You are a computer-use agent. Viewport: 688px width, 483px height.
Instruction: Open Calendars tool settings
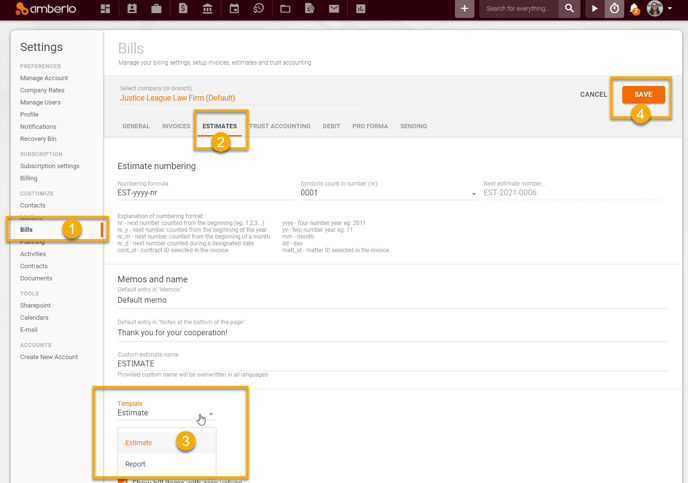pyautogui.click(x=34, y=318)
